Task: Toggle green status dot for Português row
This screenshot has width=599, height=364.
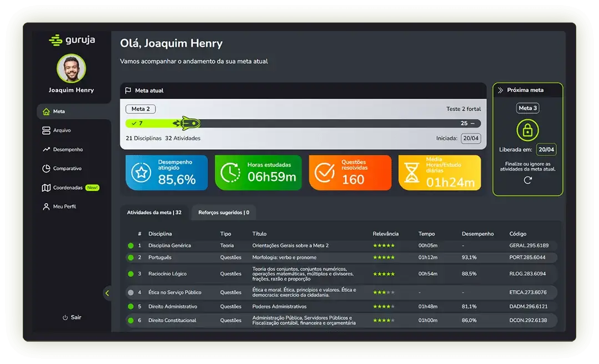Action: (130, 257)
